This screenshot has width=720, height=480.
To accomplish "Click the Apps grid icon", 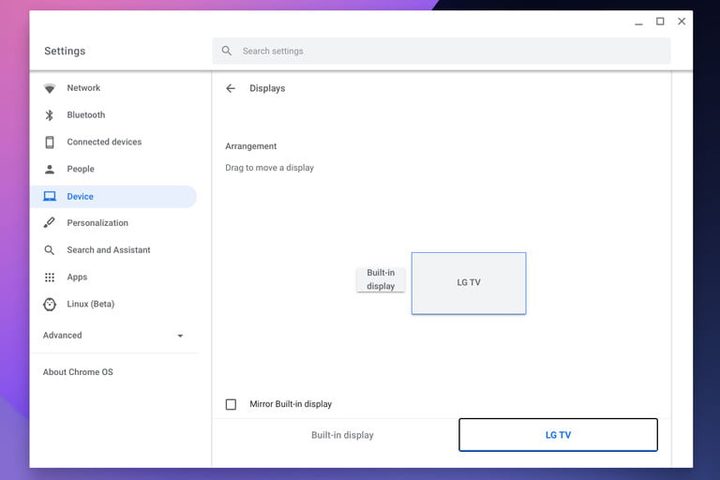I will coord(50,277).
